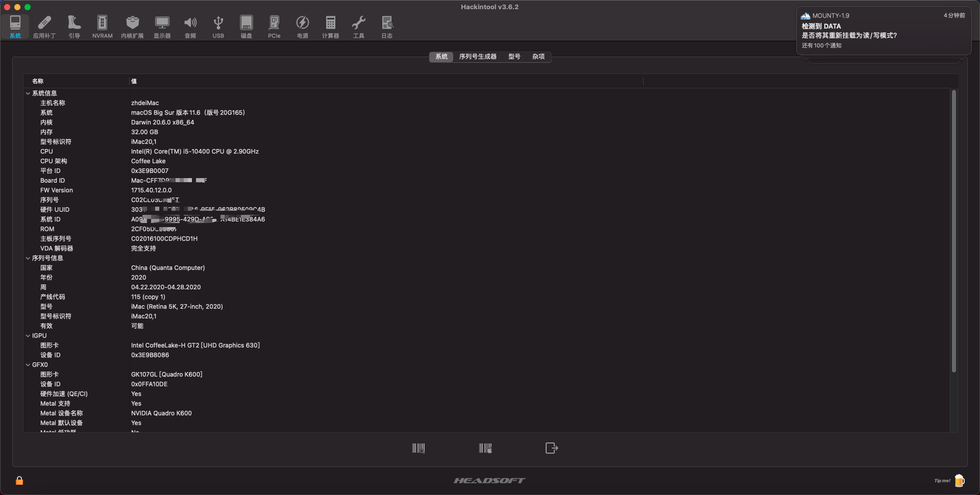Select the 硬件 UUID row
This screenshot has width=980, height=495.
tap(486, 210)
